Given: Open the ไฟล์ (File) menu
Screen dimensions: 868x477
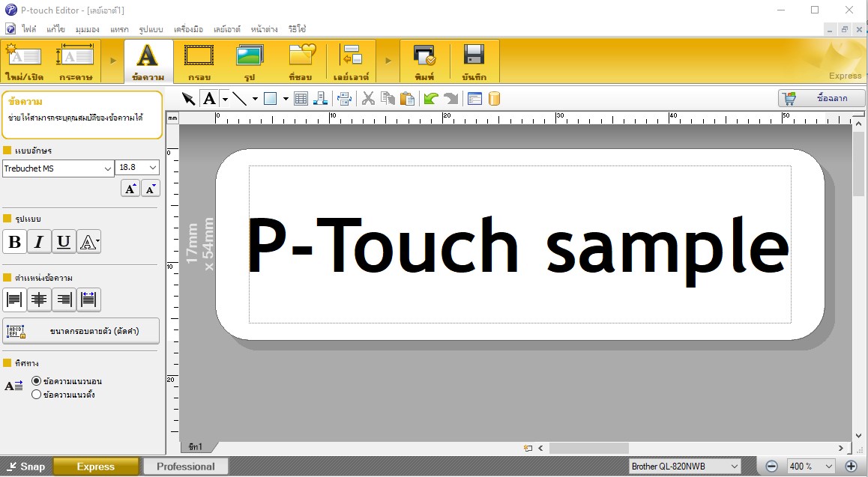Looking at the screenshot, I should pos(29,29).
